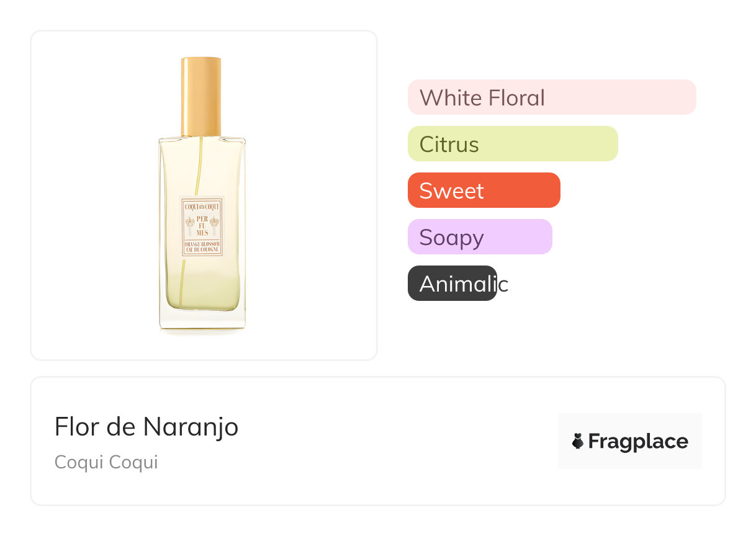Open the Flor de Naranjo title
The height and width of the screenshot is (536, 756).
[x=146, y=427]
